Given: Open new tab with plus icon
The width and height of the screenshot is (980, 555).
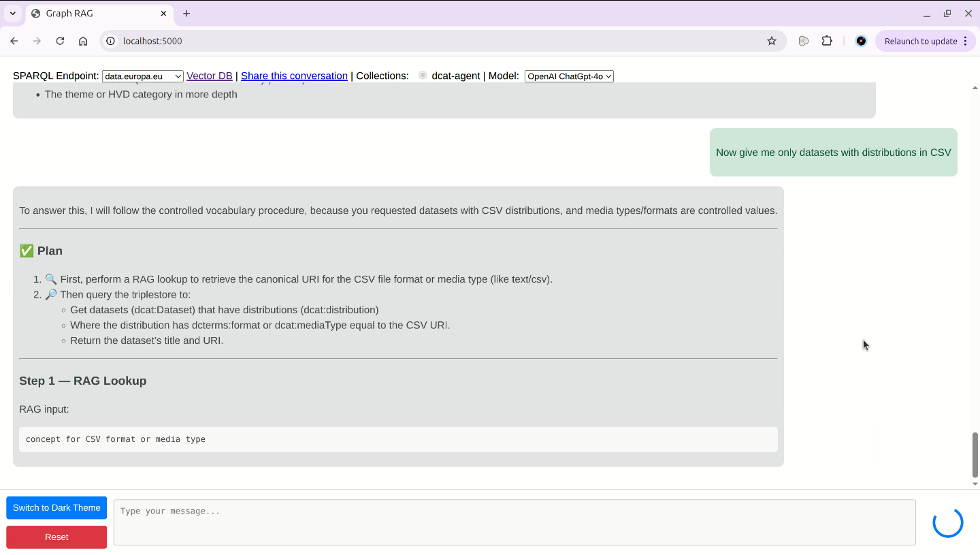Looking at the screenshot, I should point(186,14).
